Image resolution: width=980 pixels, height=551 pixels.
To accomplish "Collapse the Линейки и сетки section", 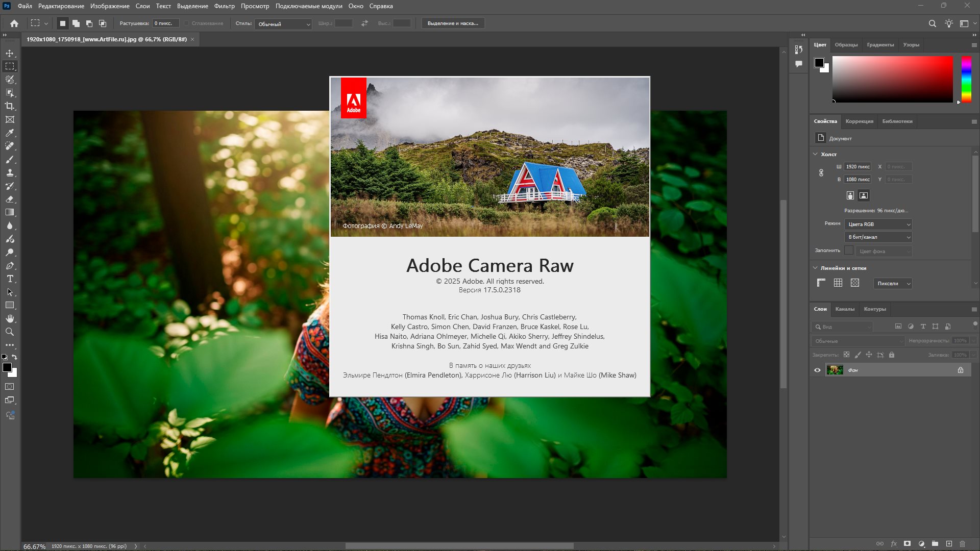I will click(x=815, y=268).
